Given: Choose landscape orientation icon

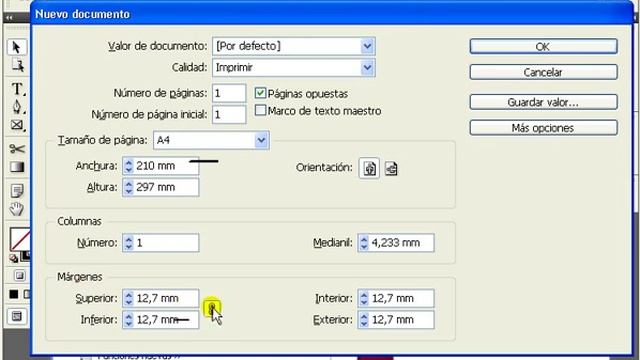Looking at the screenshot, I should coord(391,168).
